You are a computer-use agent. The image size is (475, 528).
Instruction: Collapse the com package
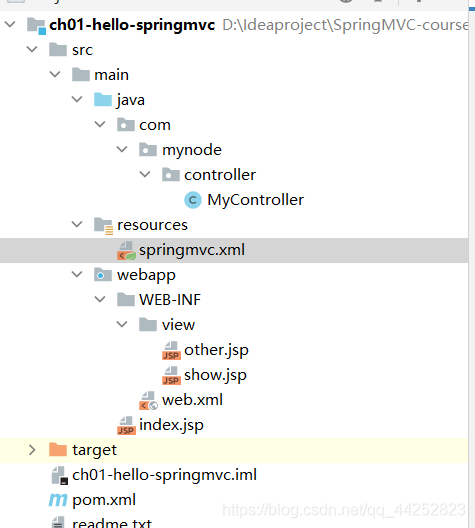click(100, 125)
